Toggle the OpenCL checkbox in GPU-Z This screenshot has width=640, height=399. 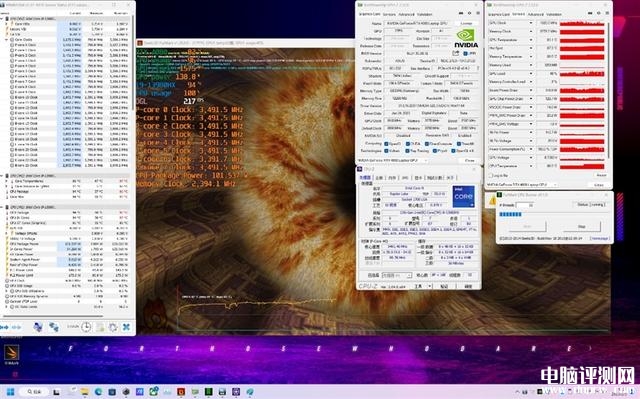click(387, 144)
